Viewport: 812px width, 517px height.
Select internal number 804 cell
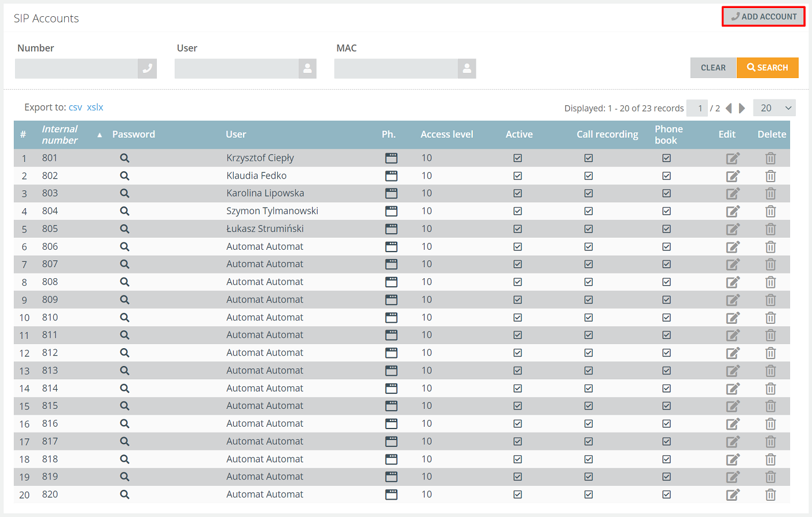tap(50, 211)
